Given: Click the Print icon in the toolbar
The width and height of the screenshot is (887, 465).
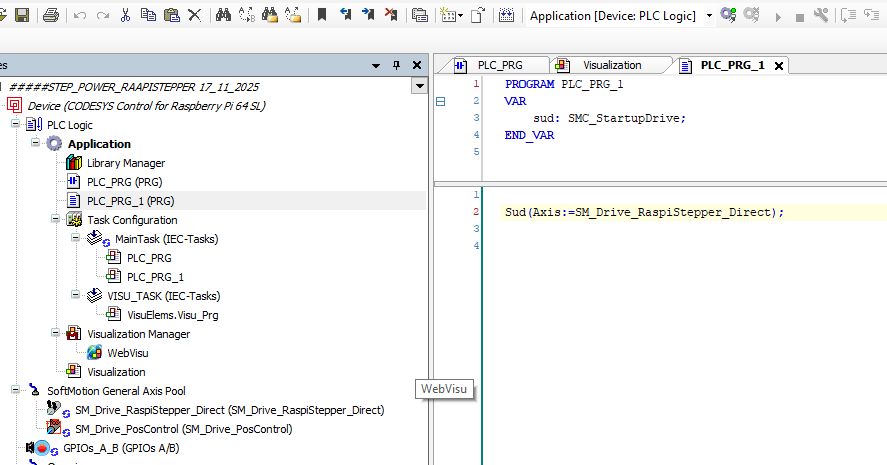Looking at the screenshot, I should [51, 15].
